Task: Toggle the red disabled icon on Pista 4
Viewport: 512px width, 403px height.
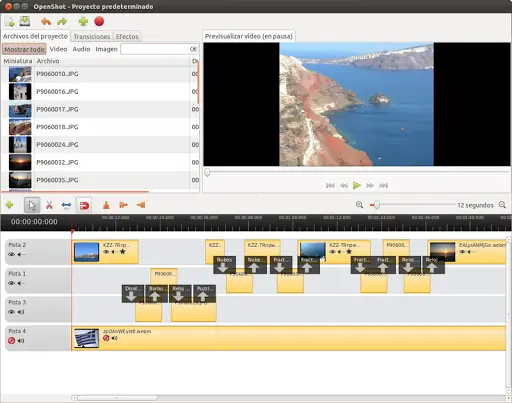Action: coord(11,341)
